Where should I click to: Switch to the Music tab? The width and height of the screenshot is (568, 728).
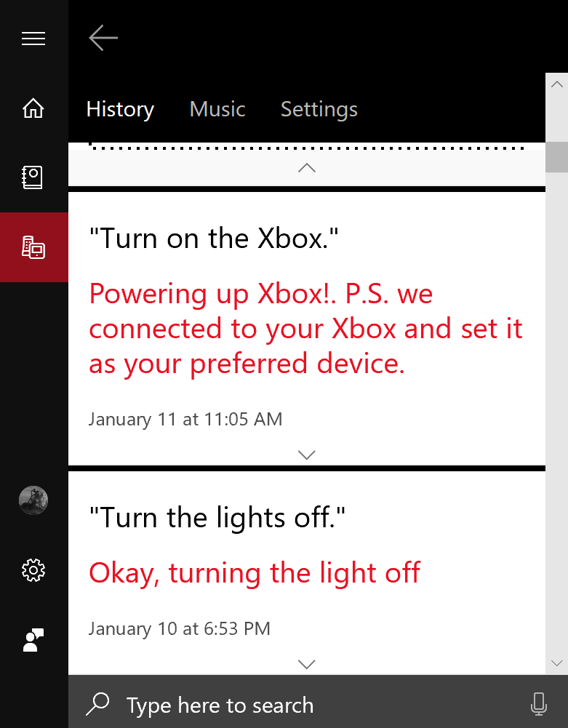(x=217, y=109)
